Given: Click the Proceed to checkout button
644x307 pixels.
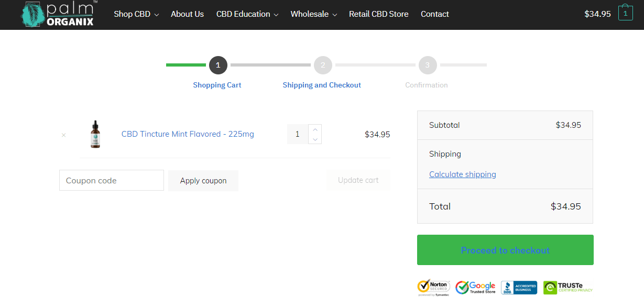Looking at the screenshot, I should click(x=505, y=250).
